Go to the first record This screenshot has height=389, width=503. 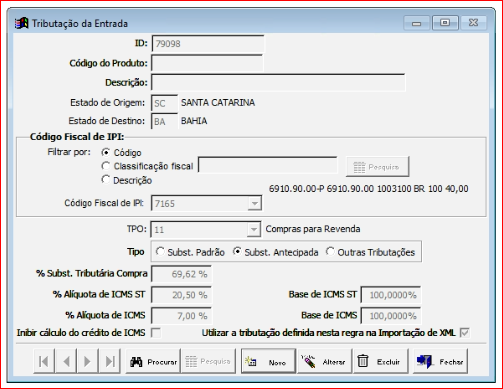[44, 361]
